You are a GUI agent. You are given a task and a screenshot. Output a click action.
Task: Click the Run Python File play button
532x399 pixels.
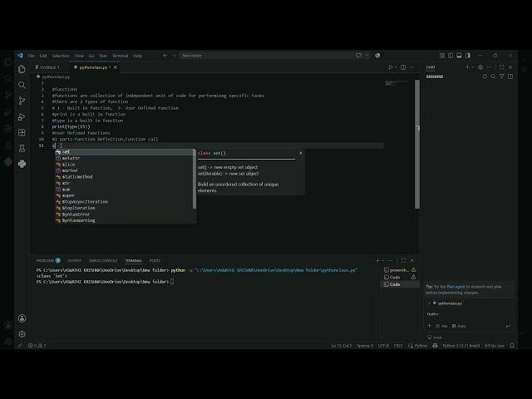390,67
